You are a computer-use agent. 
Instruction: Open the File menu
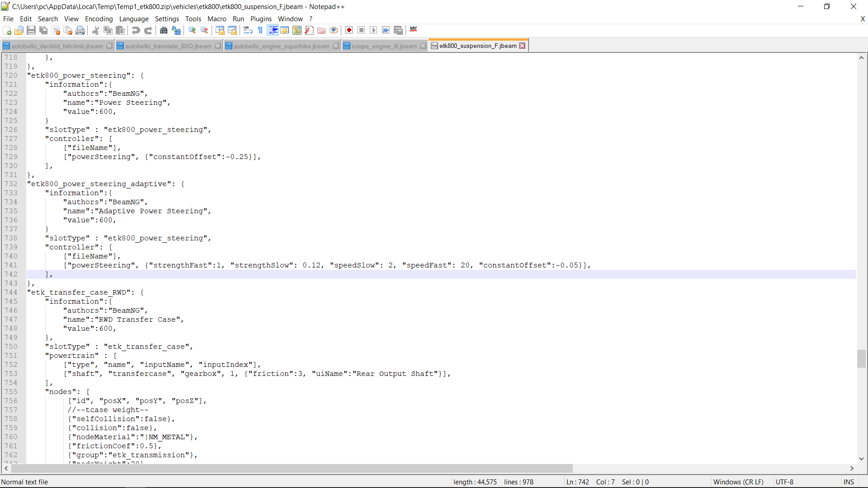coord(8,19)
